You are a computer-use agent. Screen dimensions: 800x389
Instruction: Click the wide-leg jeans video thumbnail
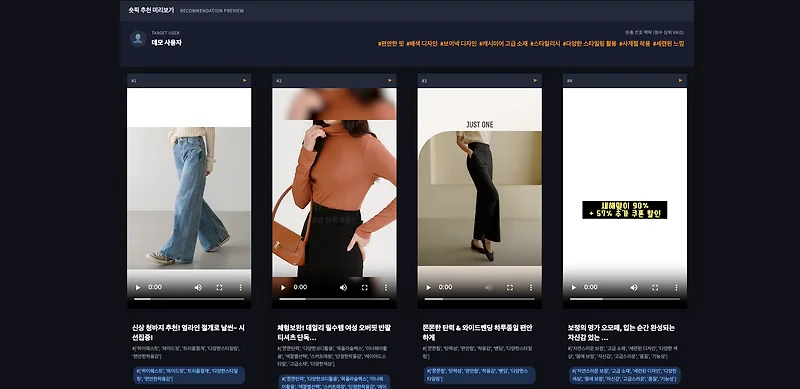point(189,198)
